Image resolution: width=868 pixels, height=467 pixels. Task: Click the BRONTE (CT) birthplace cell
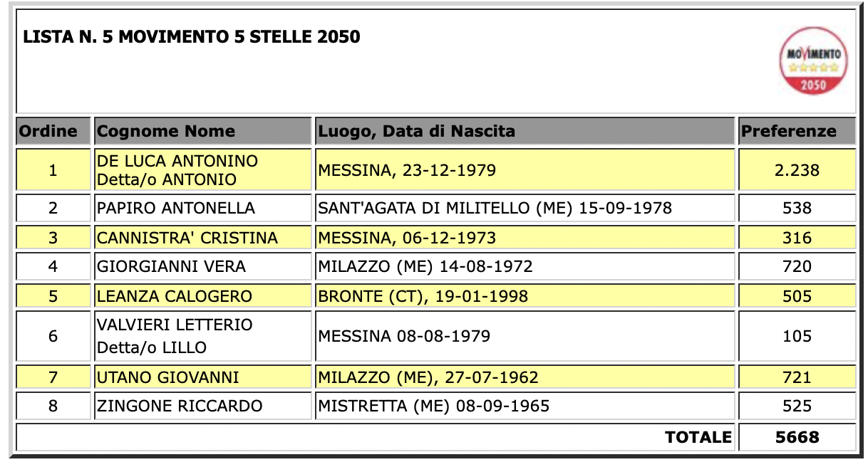pos(525,296)
